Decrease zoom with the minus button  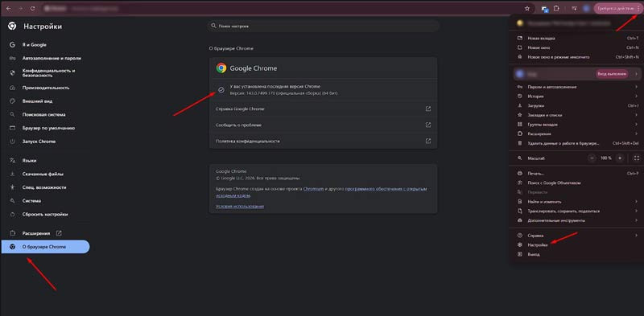tap(592, 158)
